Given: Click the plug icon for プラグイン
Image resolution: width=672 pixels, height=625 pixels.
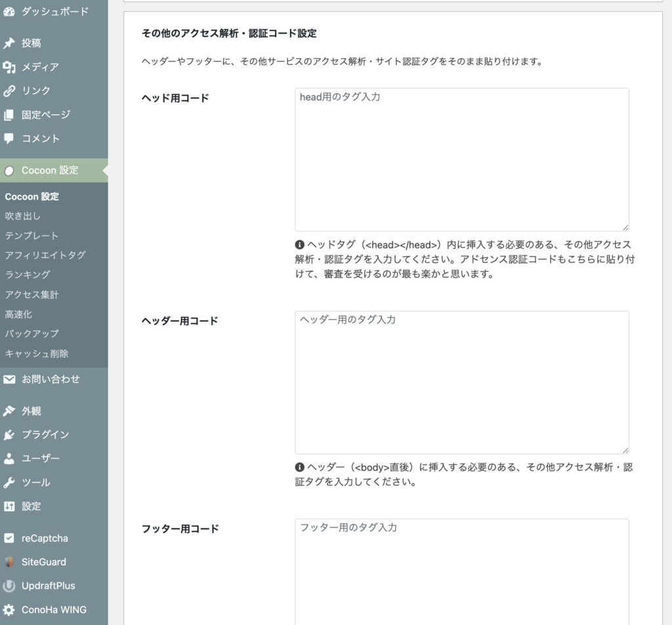Looking at the screenshot, I should point(9,435).
